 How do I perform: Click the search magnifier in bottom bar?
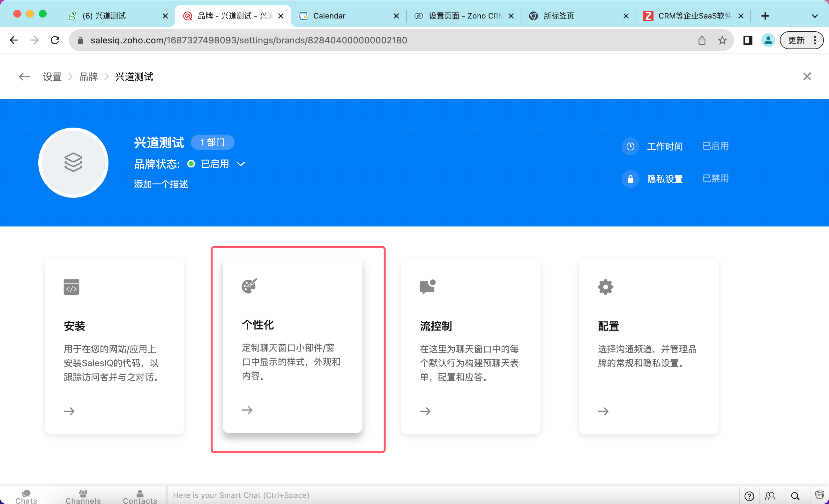point(795,496)
